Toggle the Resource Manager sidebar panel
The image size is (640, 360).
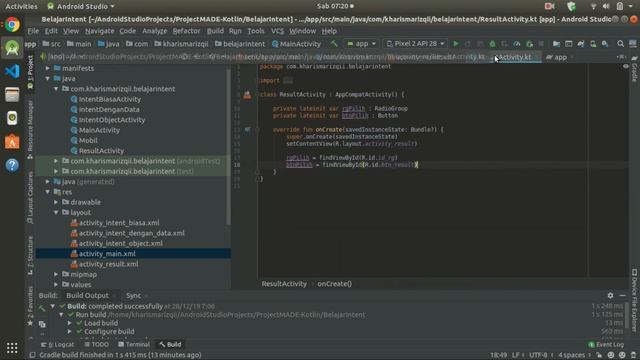(30, 129)
